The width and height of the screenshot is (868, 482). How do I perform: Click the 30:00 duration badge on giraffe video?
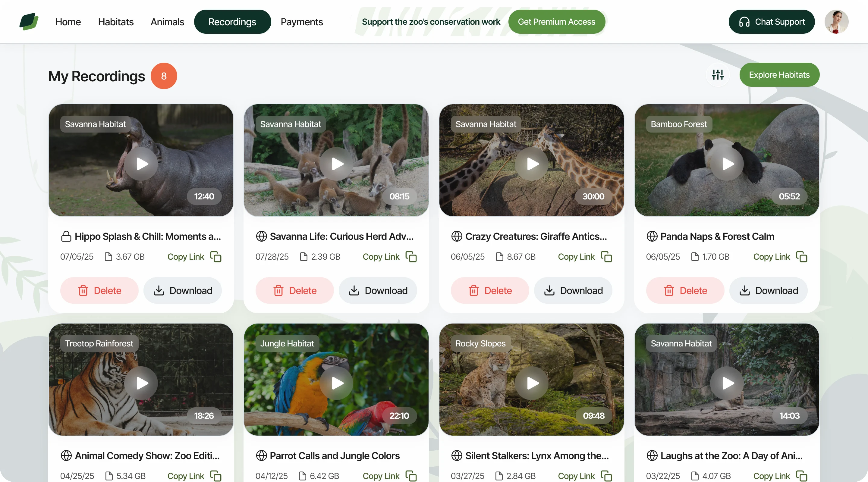tap(593, 196)
